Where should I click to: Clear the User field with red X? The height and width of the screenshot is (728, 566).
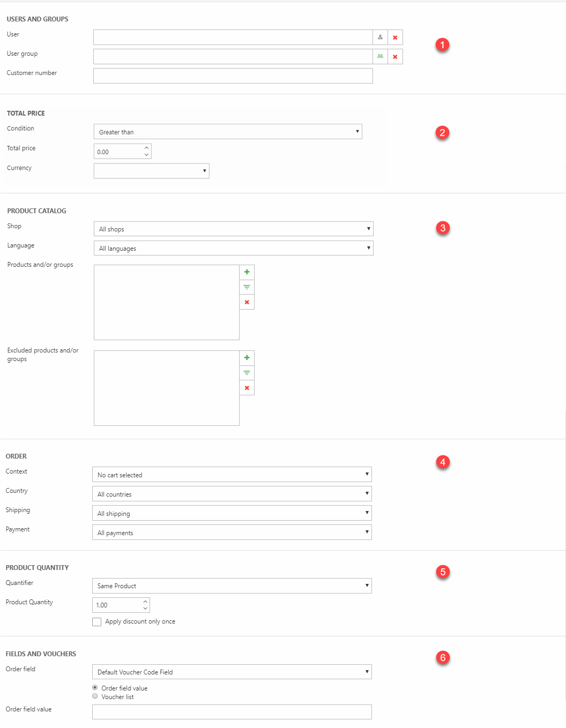tap(395, 37)
